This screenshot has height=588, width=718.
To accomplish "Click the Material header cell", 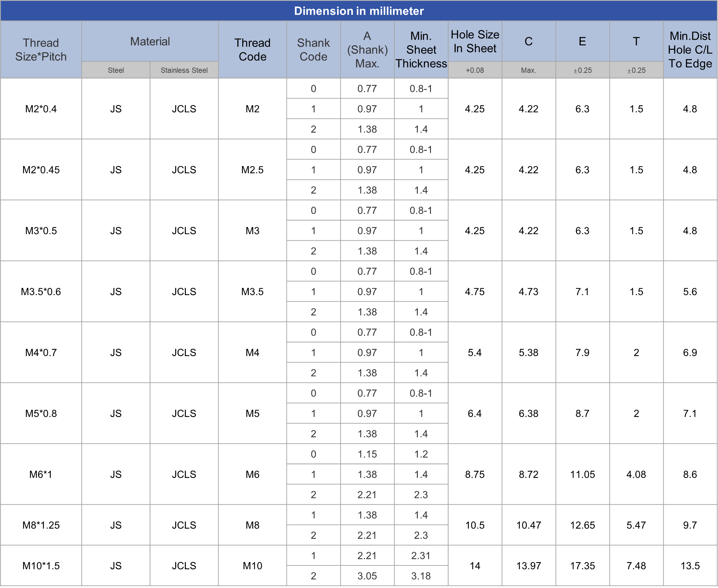I will 150,41.
